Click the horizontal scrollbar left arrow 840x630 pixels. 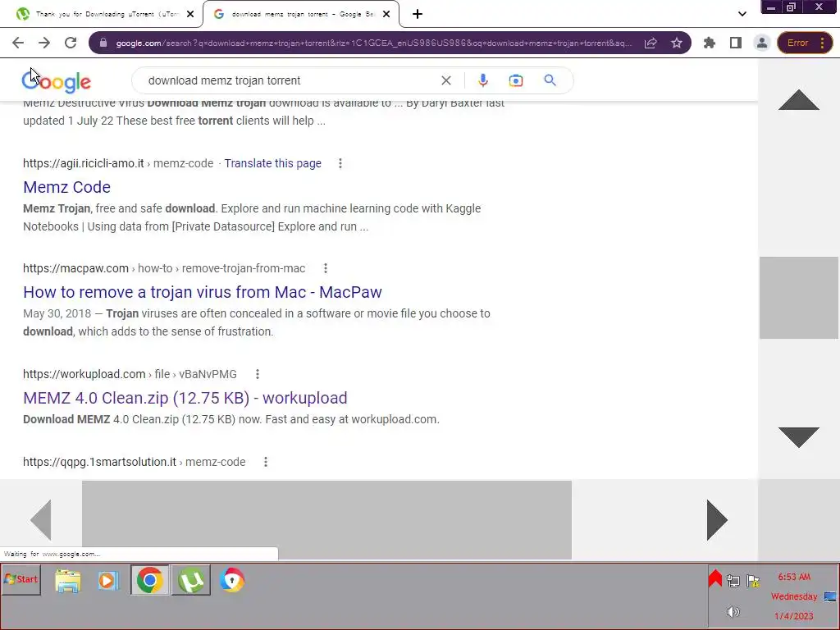coord(41,519)
